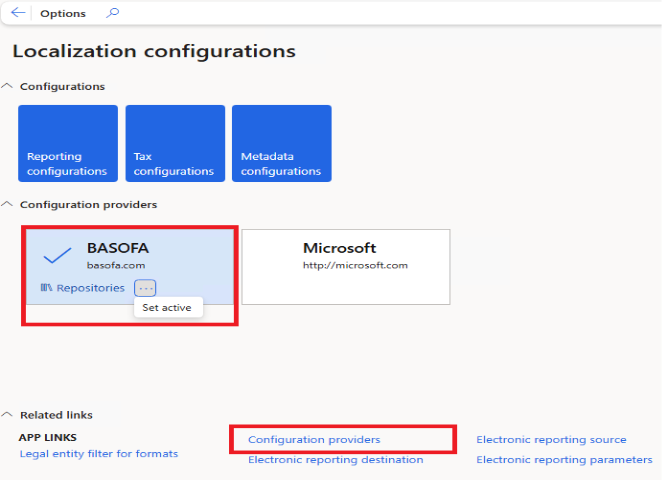This screenshot has height=480, width=663.
Task: Open the search magnifier icon
Action: point(112,13)
